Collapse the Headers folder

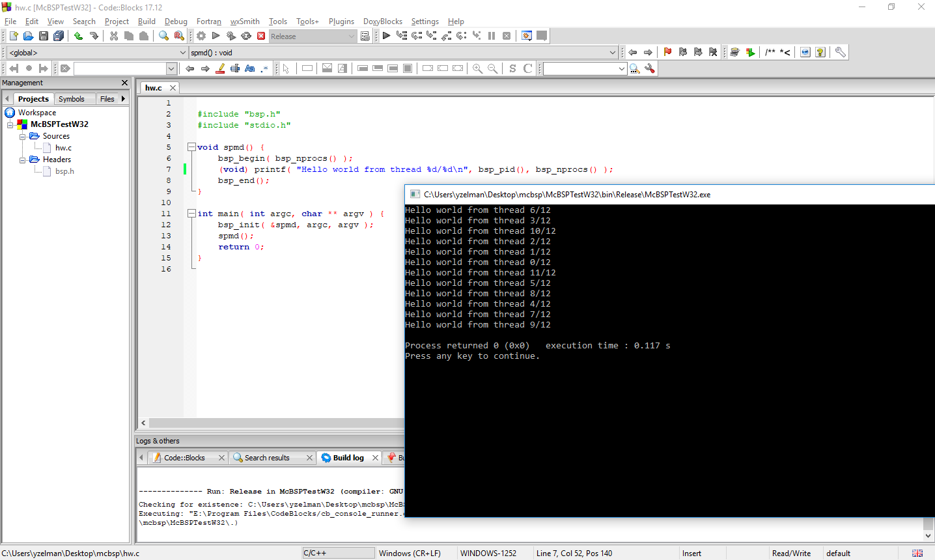click(x=22, y=160)
